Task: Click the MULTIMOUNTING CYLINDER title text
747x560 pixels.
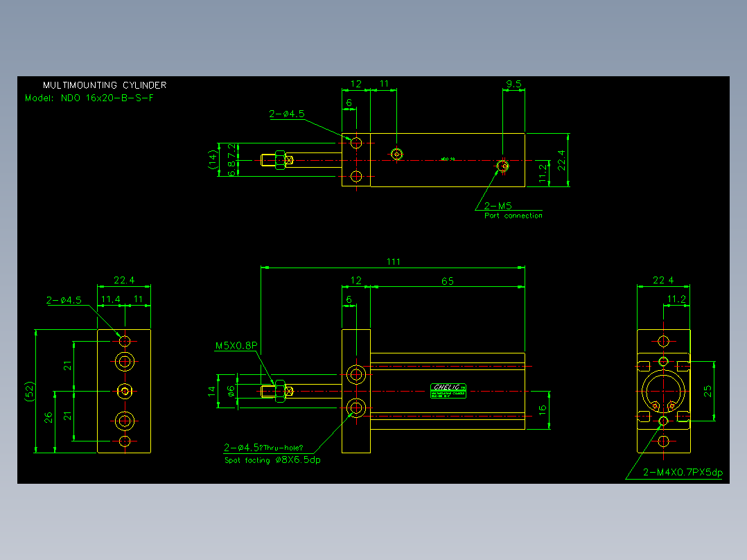Action: click(x=105, y=85)
